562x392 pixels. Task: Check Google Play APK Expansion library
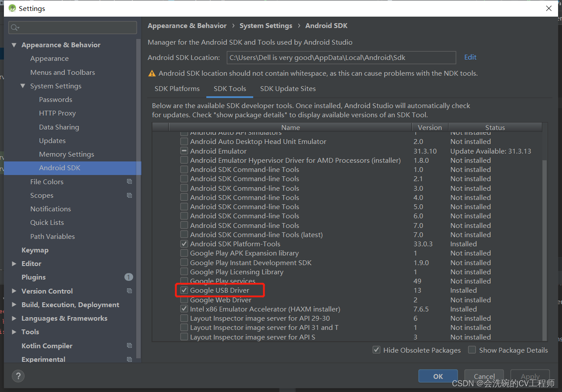(x=184, y=253)
